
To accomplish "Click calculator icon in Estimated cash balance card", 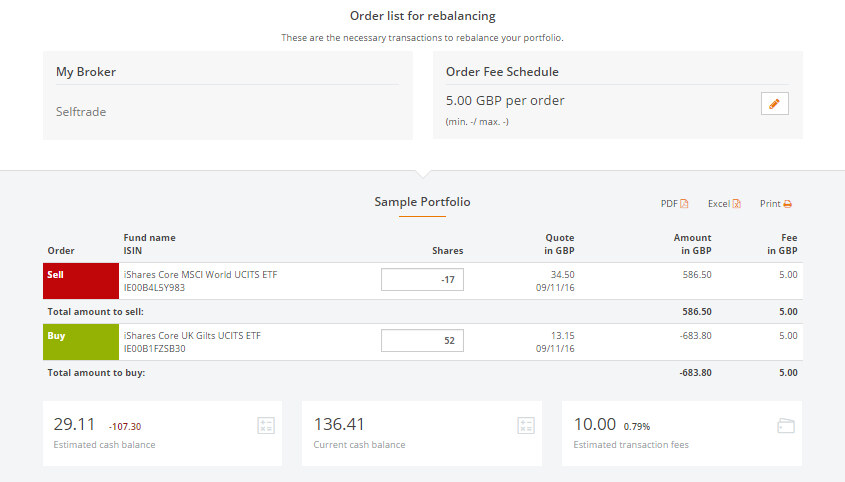I will [x=265, y=426].
